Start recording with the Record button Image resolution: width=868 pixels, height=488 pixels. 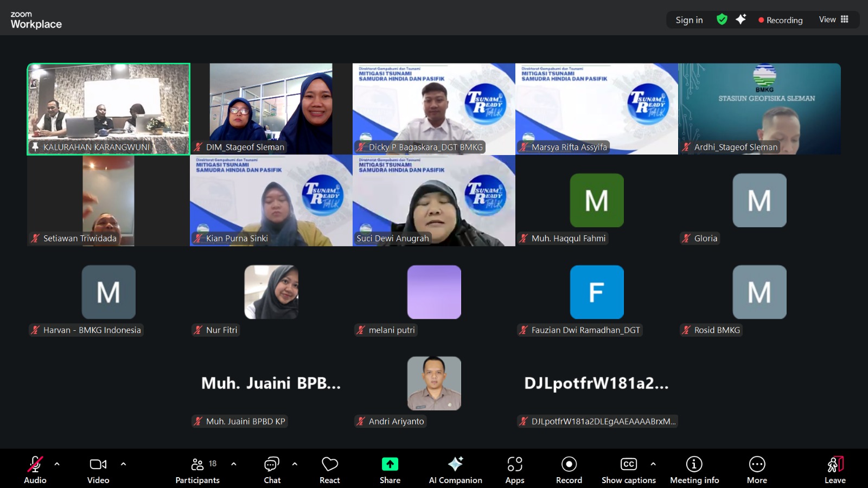[569, 470]
